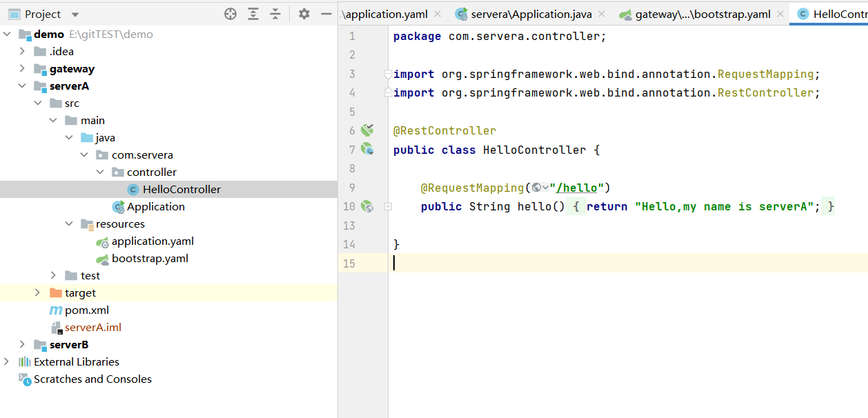Collapse the imports fold marker on line 3
The width and height of the screenshot is (868, 418).
[388, 74]
